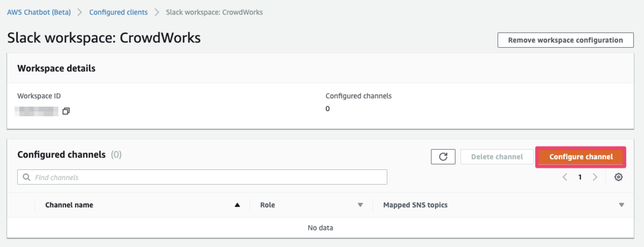Screen dimensions: 644x247
Task: Click the Slack workspace: CrowdWorks breadcrumb text
Action: [x=214, y=12]
